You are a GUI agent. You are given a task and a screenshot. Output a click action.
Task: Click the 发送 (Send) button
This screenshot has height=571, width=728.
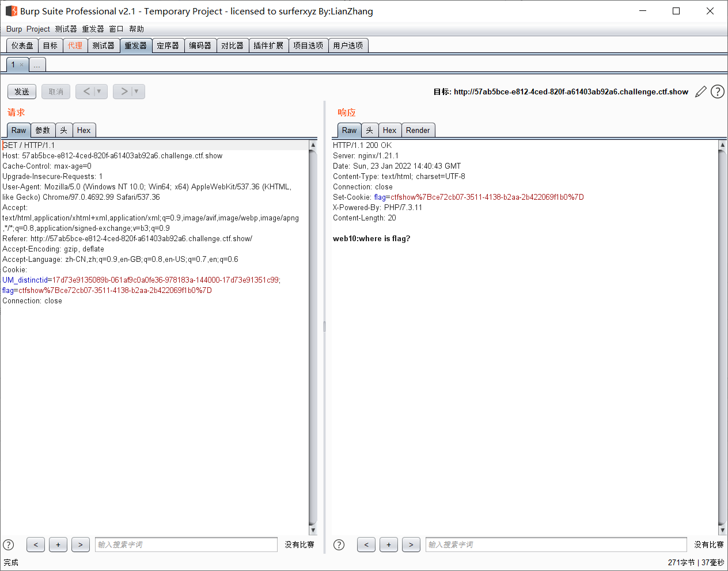[x=22, y=92]
